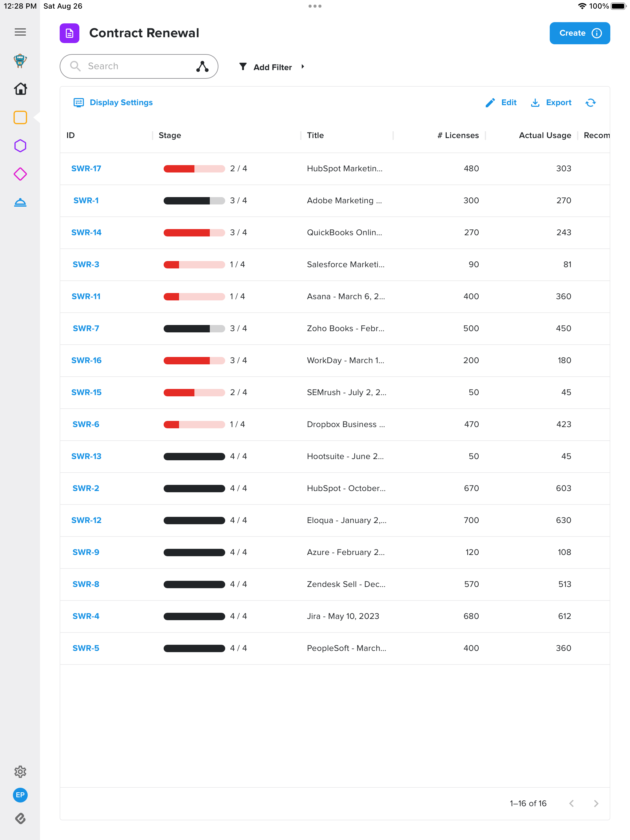Click the 'Eloqua - January 2,...' title cell
This screenshot has width=630, height=840.
(347, 520)
